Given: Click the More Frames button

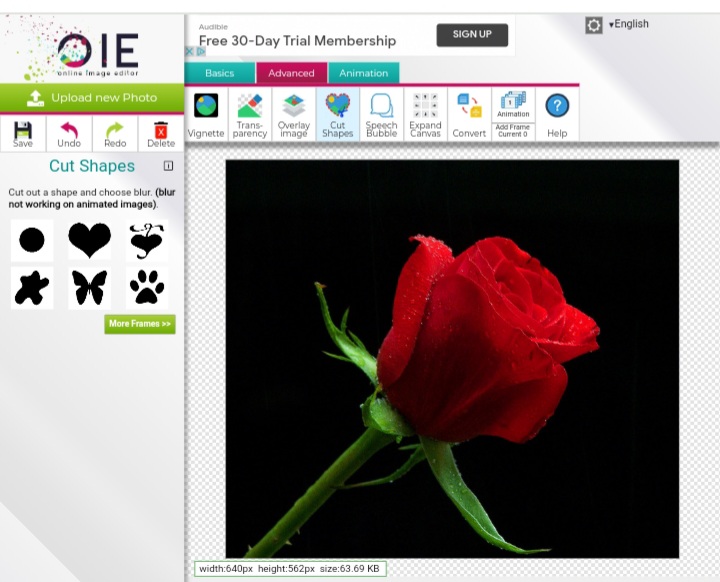Looking at the screenshot, I should (x=140, y=324).
